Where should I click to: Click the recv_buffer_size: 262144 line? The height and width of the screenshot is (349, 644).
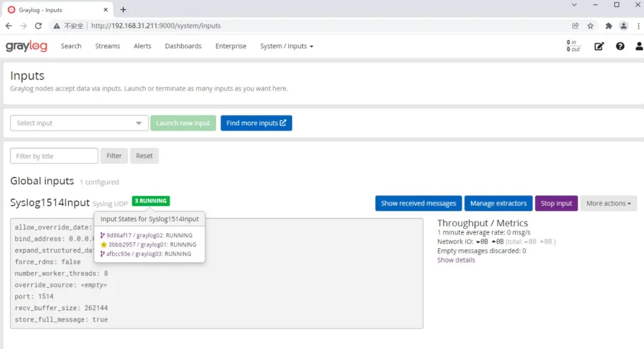[61, 308]
